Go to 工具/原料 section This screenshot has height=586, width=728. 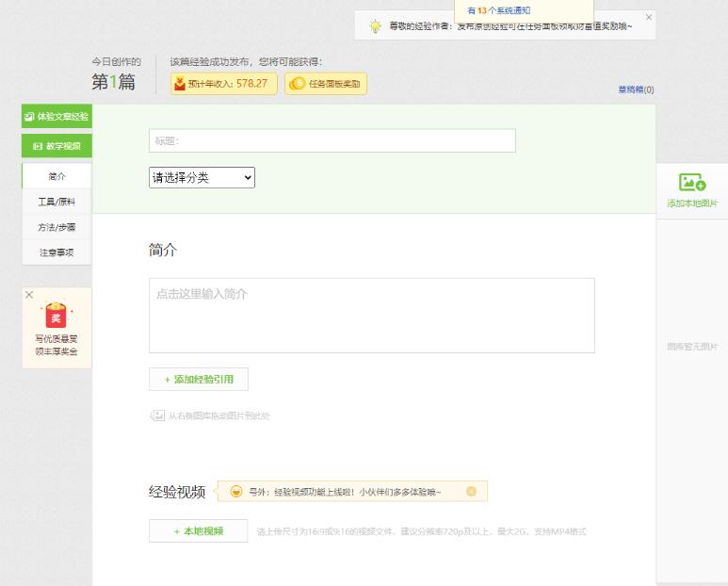point(57,202)
